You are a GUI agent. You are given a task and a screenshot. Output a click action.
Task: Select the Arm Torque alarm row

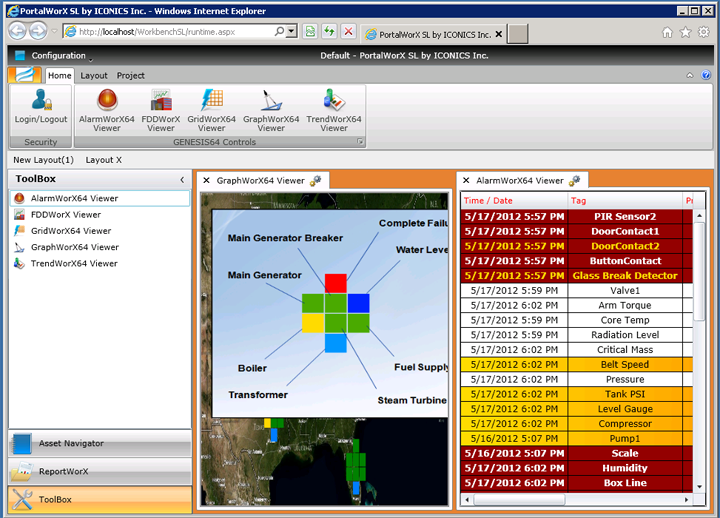(576, 305)
